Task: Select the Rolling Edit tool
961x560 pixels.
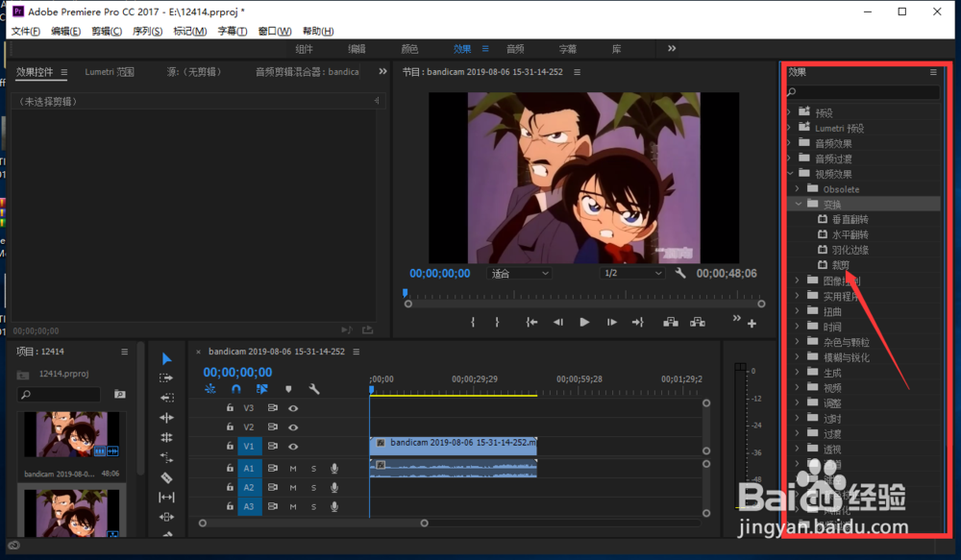Action: click(x=166, y=418)
